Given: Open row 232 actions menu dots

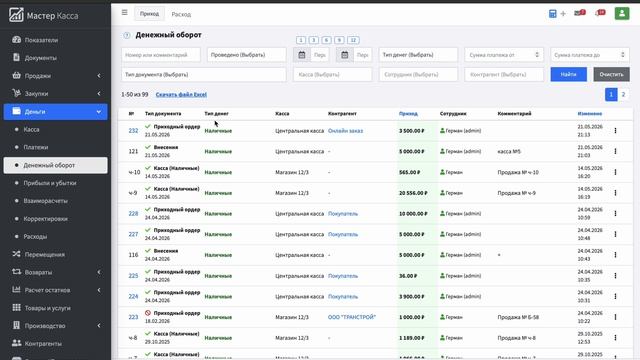Looking at the screenshot, I should click(615, 131).
